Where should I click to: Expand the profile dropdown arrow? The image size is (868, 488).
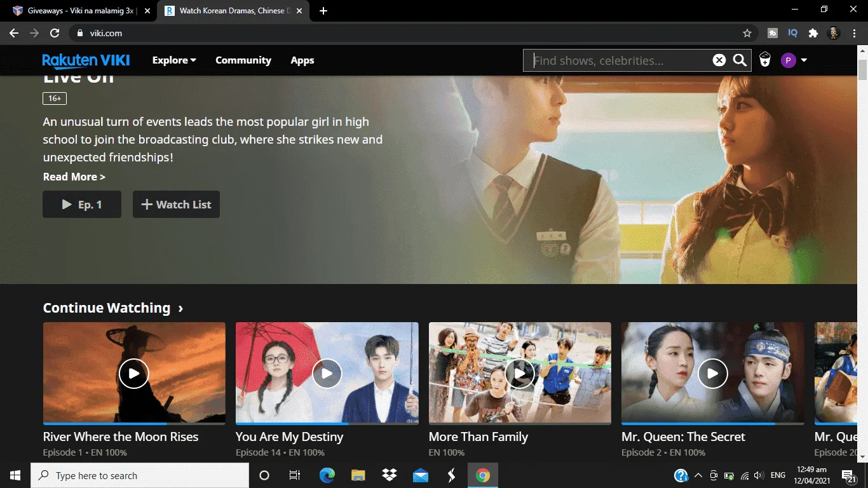[804, 60]
